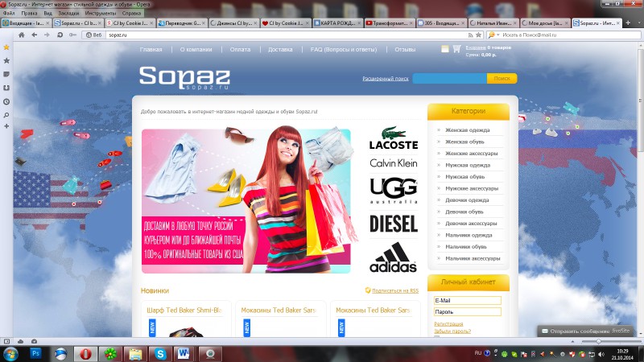Switch to the Трансформат... YouTube tab
Screen dimensions: 644x362
pyautogui.click(x=390, y=23)
